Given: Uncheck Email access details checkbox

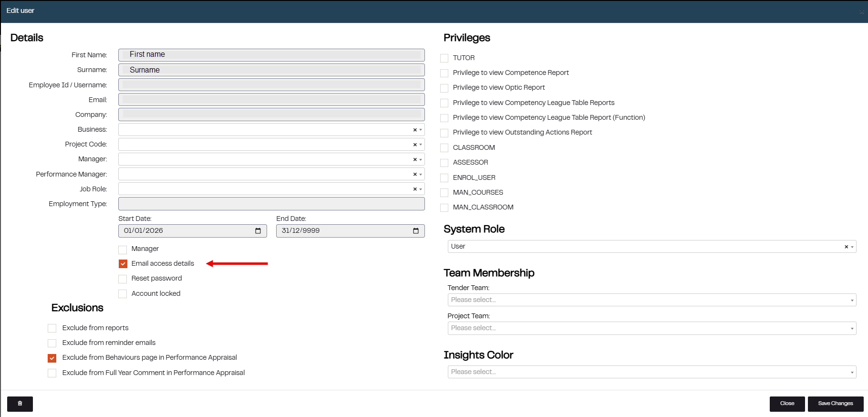Looking at the screenshot, I should (x=123, y=264).
